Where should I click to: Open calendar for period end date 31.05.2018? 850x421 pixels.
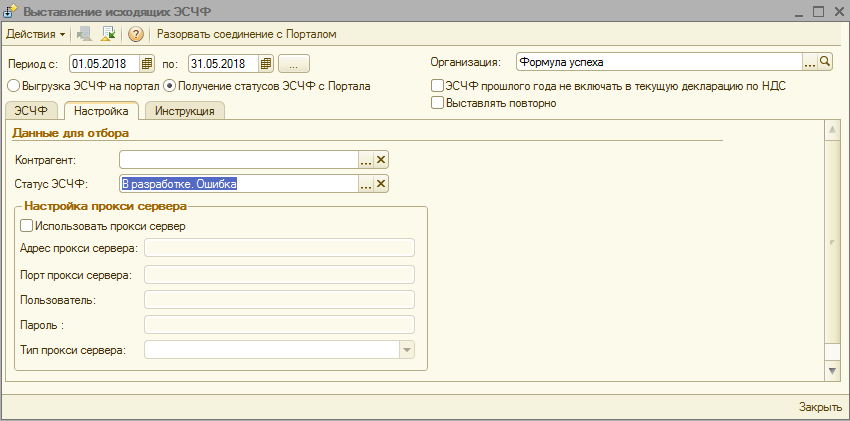tap(266, 63)
